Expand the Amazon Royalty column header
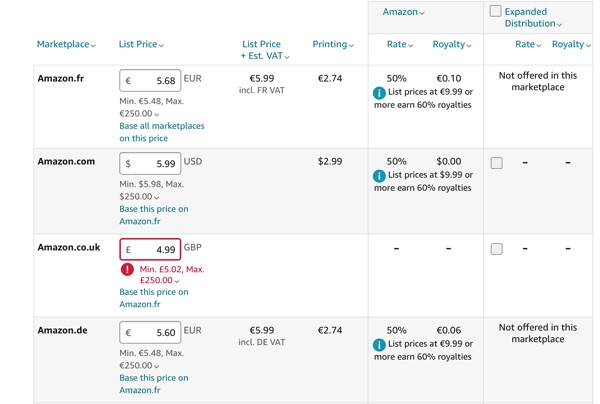The width and height of the screenshot is (600, 404). coord(452,44)
